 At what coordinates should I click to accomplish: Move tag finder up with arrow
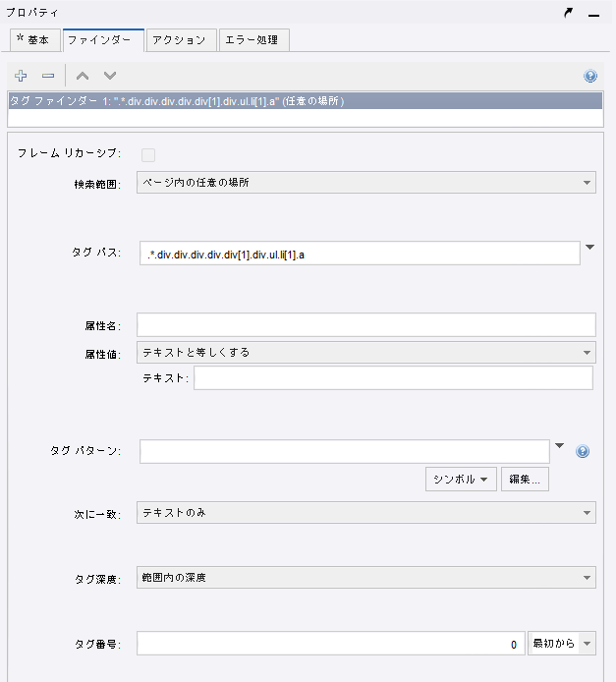(x=83, y=76)
